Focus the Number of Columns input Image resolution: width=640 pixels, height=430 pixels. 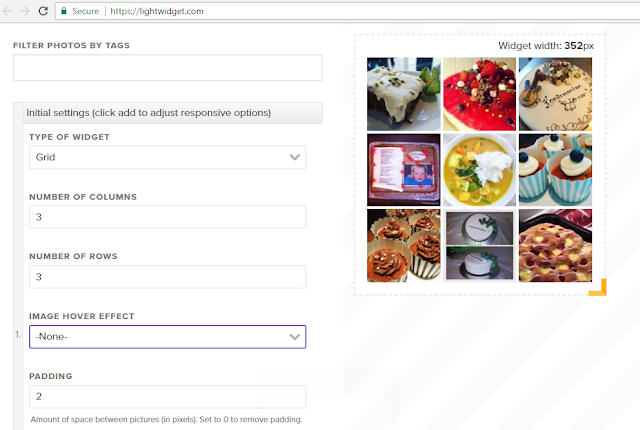[x=167, y=217]
